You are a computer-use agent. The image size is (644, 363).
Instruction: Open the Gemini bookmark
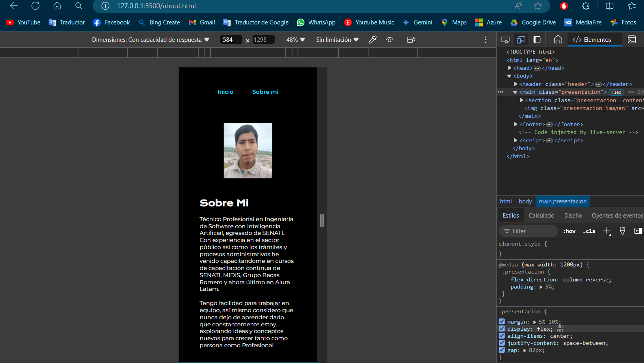point(417,22)
